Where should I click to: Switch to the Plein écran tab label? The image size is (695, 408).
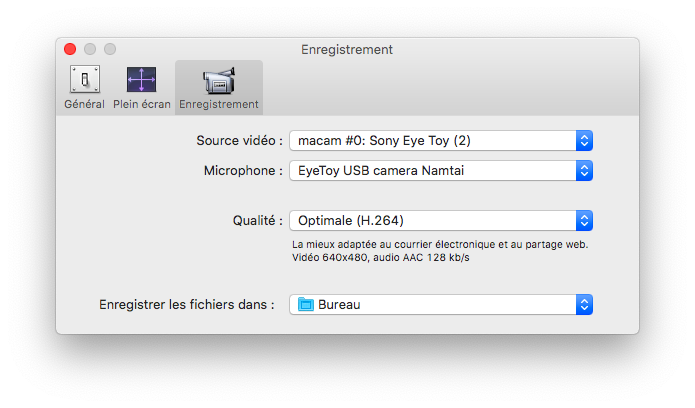click(140, 104)
